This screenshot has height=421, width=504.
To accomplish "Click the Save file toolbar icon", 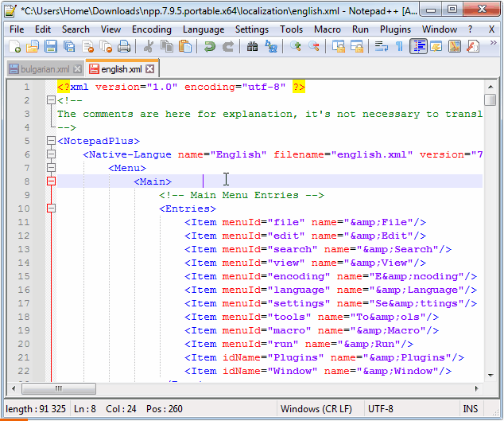I will tap(49, 47).
